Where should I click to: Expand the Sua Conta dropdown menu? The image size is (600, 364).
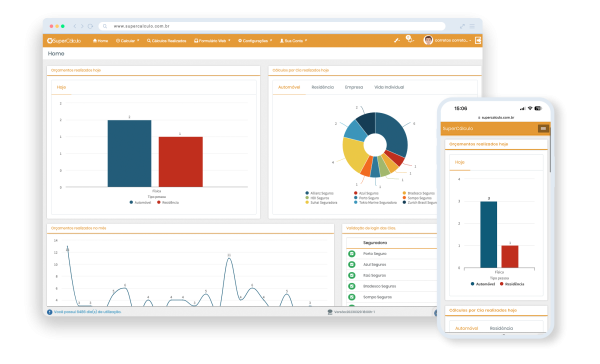[x=293, y=41]
